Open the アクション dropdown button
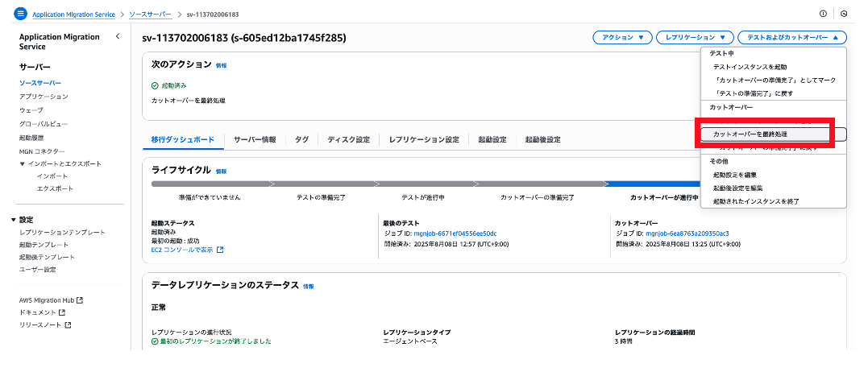This screenshot has width=868, height=372. 622,38
